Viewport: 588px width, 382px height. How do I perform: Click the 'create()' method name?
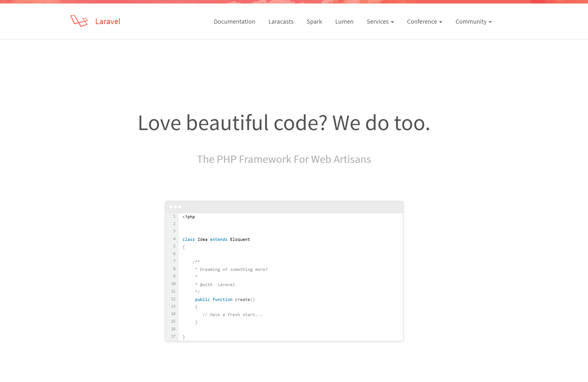[x=245, y=299]
